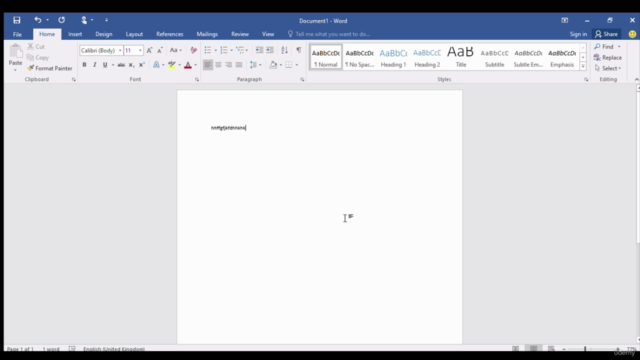Toggle italic formatting
The image size is (640, 360).
coord(95,65)
